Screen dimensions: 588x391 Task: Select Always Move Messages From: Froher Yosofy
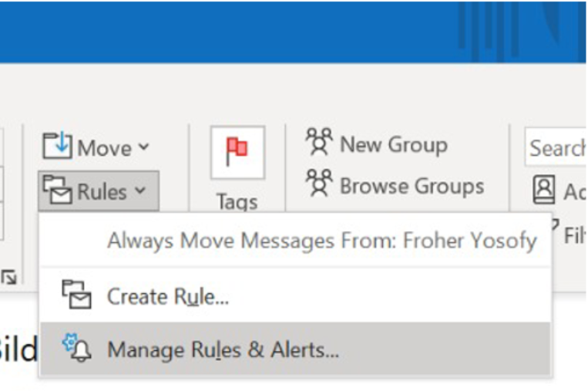point(321,241)
